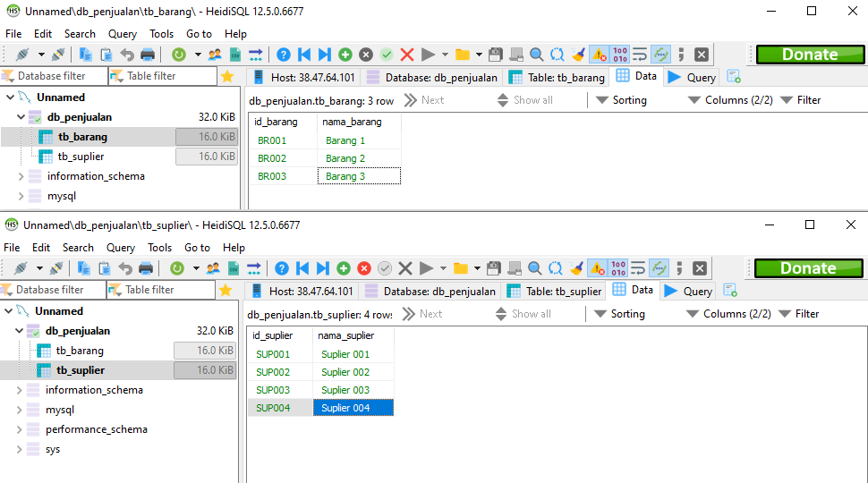Screen dimensions: 868x483
Task: Expand mysql node in top window tree
Action: pyautogui.click(x=21, y=196)
